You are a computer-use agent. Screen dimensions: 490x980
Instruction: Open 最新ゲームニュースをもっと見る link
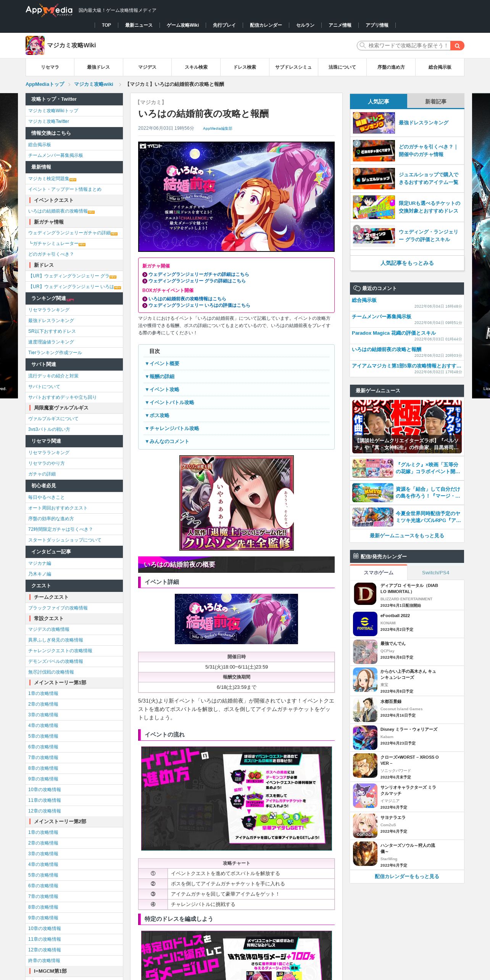tap(407, 536)
